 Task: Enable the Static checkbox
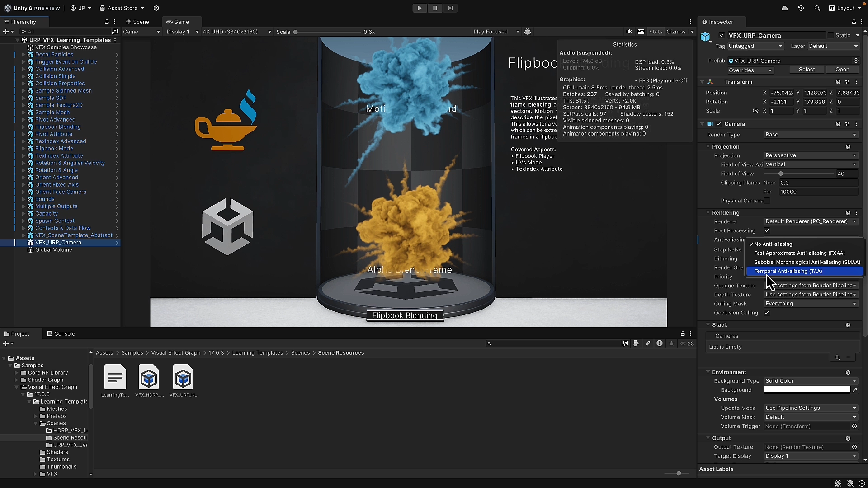pyautogui.click(x=830, y=35)
